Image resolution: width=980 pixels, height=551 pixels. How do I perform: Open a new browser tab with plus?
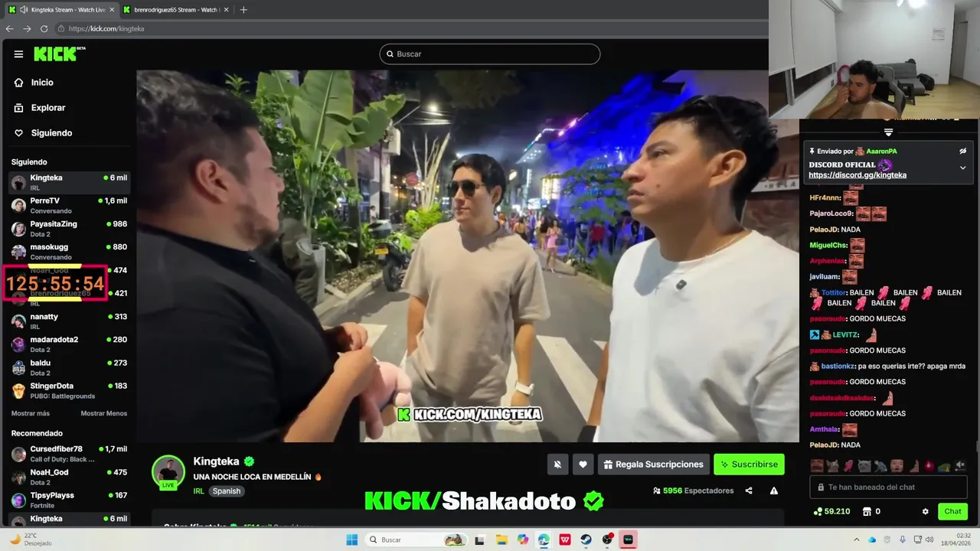(243, 10)
